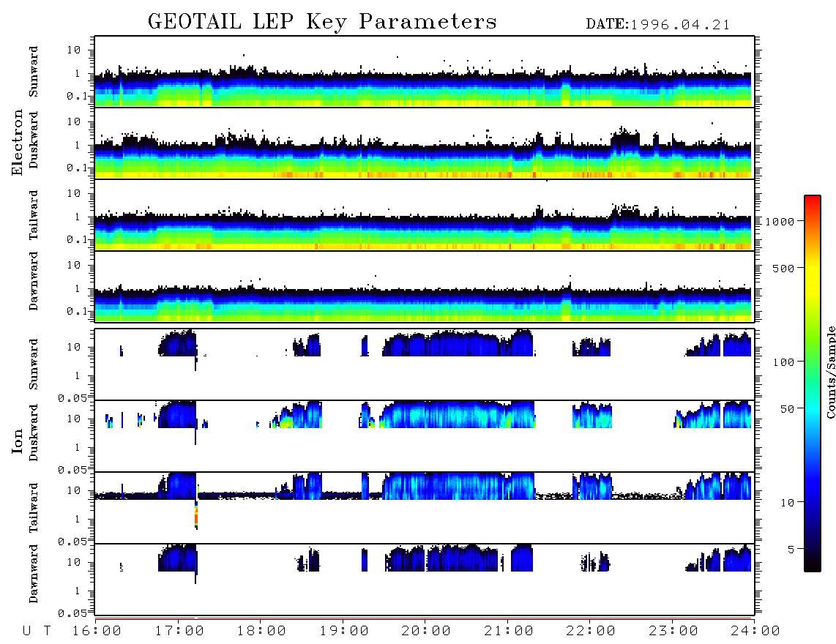Click the 24:00 time axis label
The width and height of the screenshot is (836, 644).
(755, 631)
